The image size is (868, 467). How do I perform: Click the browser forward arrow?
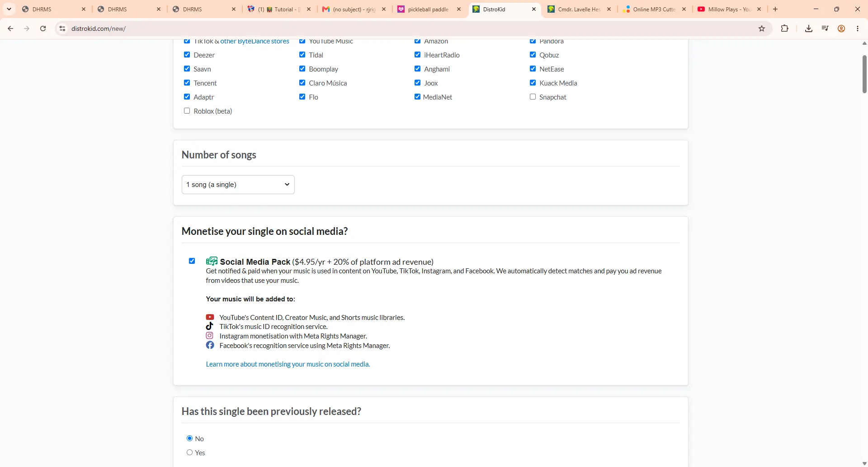(x=27, y=29)
